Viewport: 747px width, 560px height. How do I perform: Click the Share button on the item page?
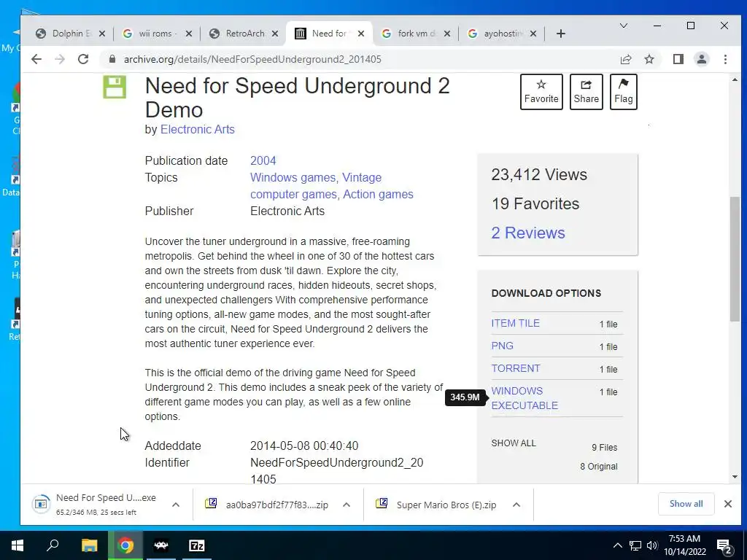tap(586, 91)
